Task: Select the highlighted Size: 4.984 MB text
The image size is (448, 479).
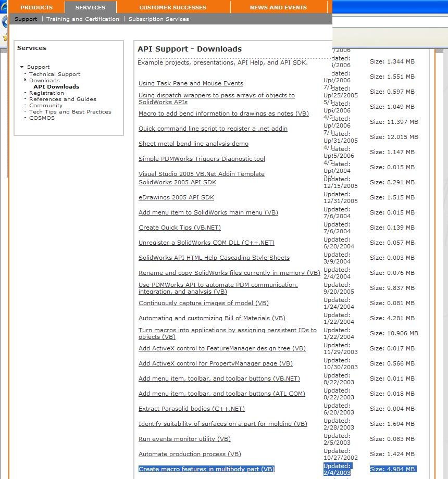Action: click(392, 469)
